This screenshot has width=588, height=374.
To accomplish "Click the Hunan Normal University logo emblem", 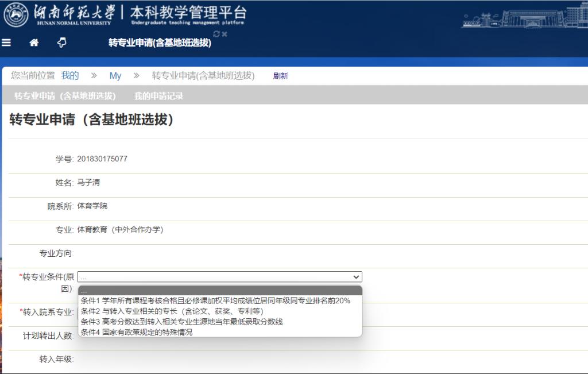I will 16,15.
